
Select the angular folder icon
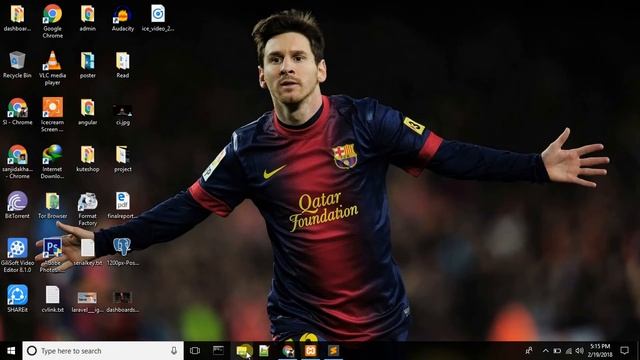87,112
